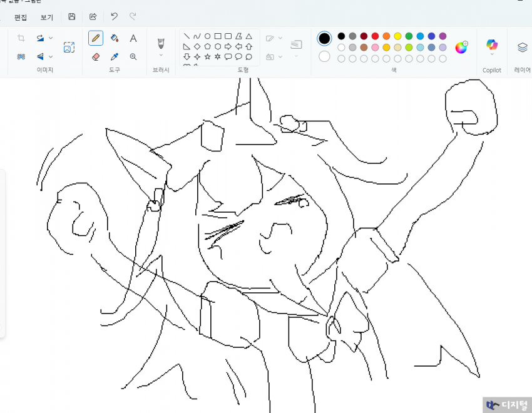
Task: Click the Magnifier zoom tool
Action: coord(133,56)
